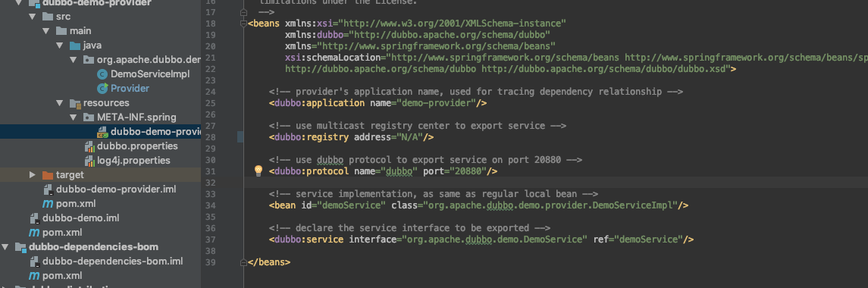Click the XMLSchema-instance URL on line 18

[452, 23]
